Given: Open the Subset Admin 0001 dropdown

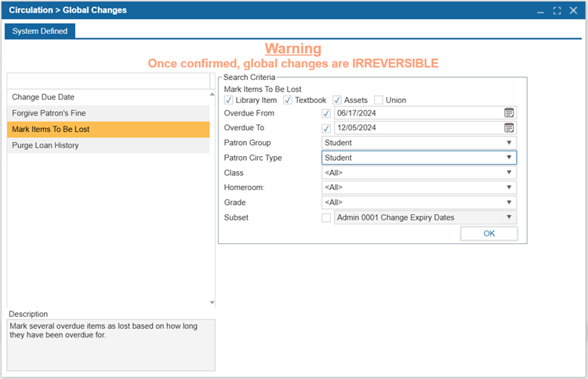Looking at the screenshot, I should point(425,217).
